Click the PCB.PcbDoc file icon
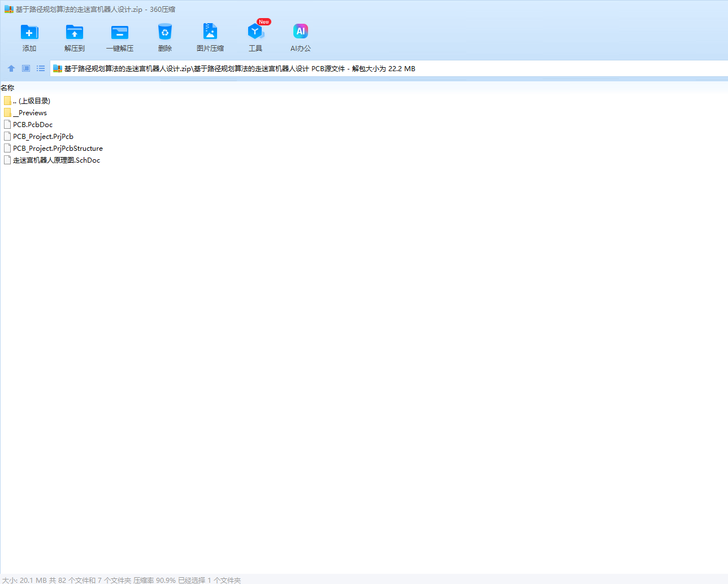The image size is (728, 584). click(x=7, y=125)
